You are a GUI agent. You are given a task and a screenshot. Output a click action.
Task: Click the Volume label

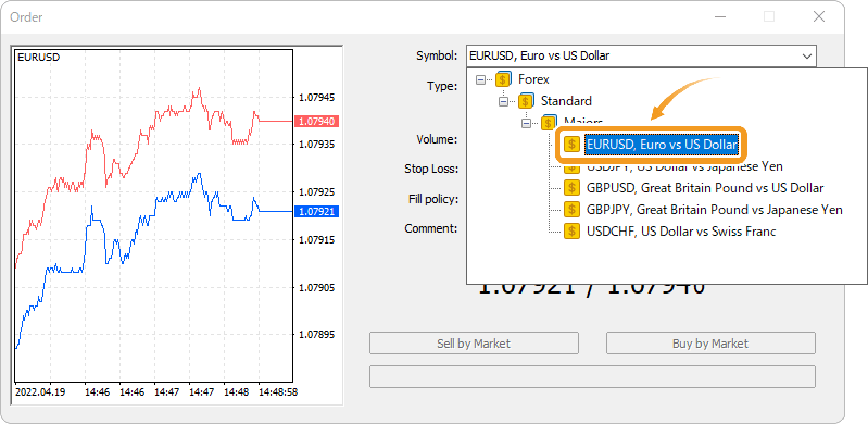(437, 140)
